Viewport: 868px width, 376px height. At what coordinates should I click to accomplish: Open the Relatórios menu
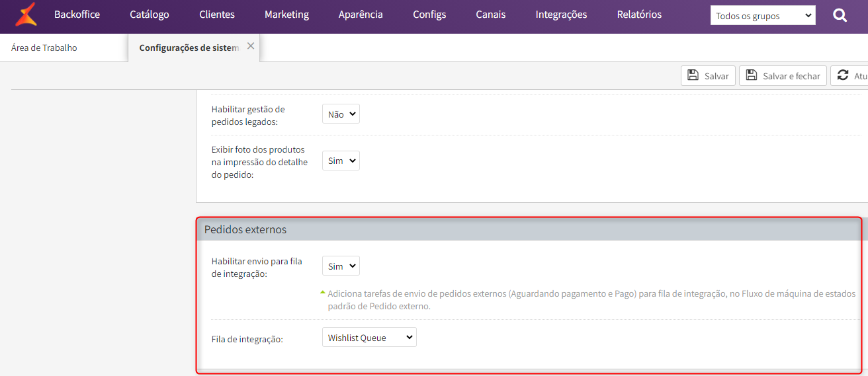coord(639,15)
